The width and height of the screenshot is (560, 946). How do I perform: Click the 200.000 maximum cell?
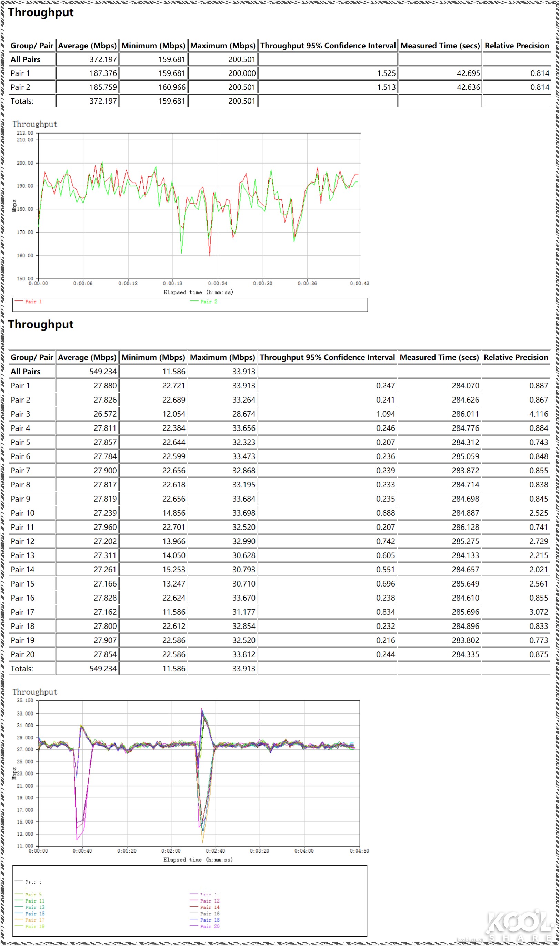point(223,73)
